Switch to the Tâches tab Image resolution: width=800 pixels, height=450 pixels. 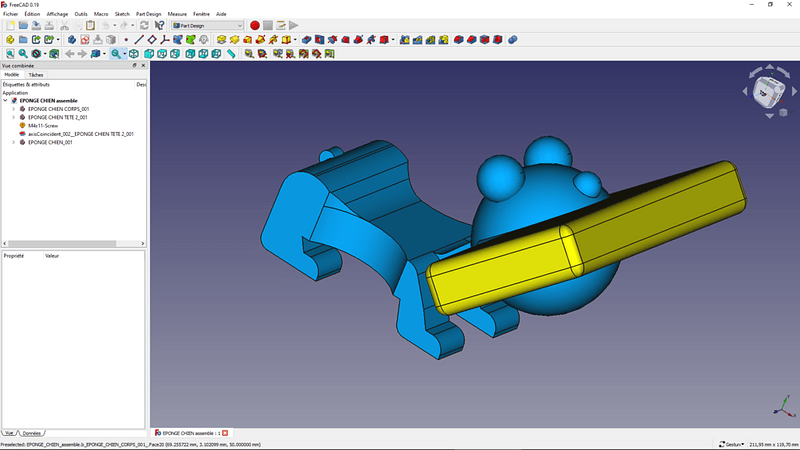click(36, 75)
